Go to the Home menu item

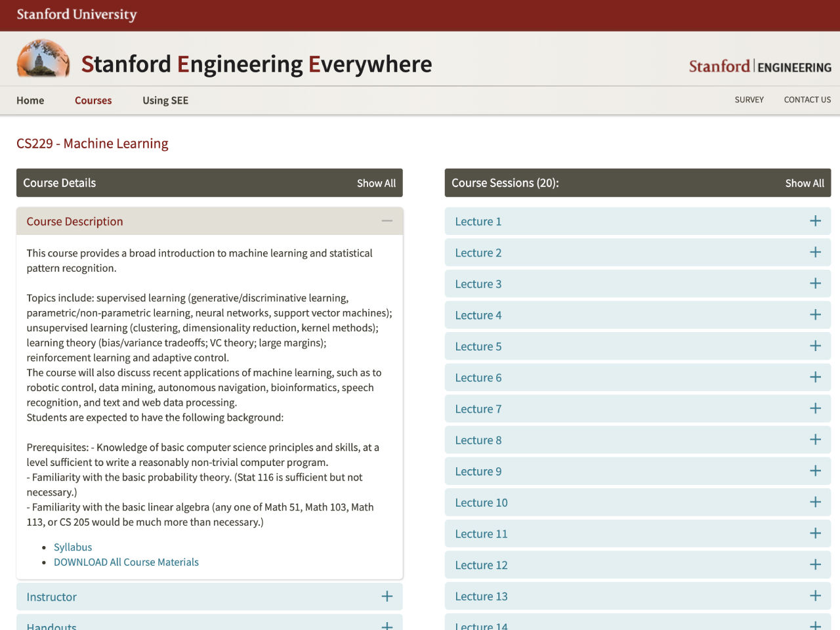point(30,100)
